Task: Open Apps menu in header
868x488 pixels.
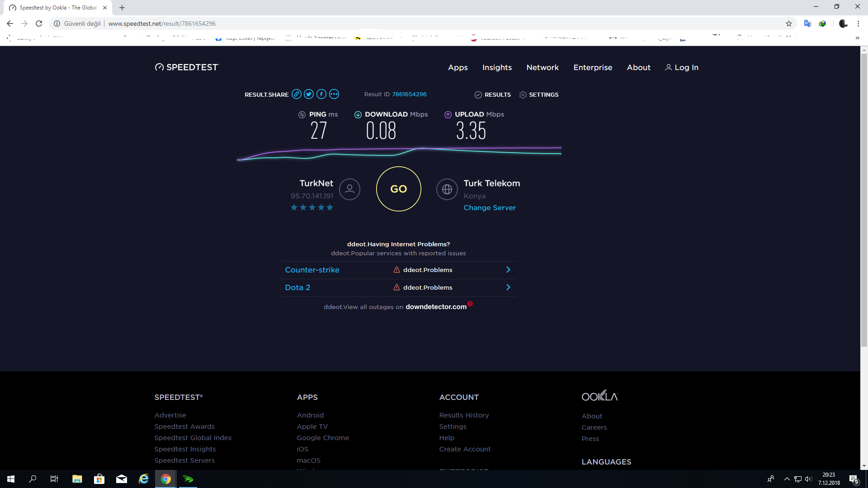Action: (458, 67)
